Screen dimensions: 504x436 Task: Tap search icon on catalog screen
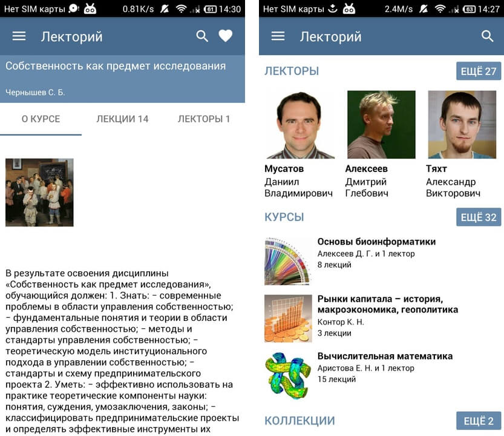[x=487, y=36]
